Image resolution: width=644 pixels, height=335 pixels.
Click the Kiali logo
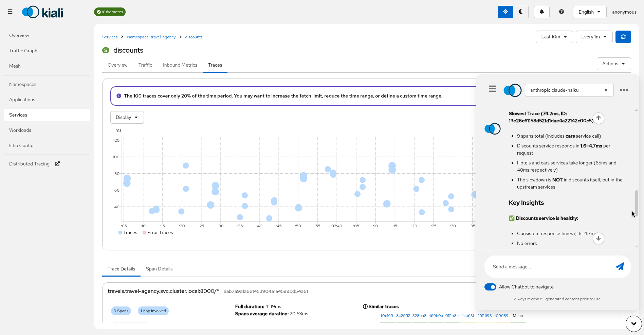[42, 12]
